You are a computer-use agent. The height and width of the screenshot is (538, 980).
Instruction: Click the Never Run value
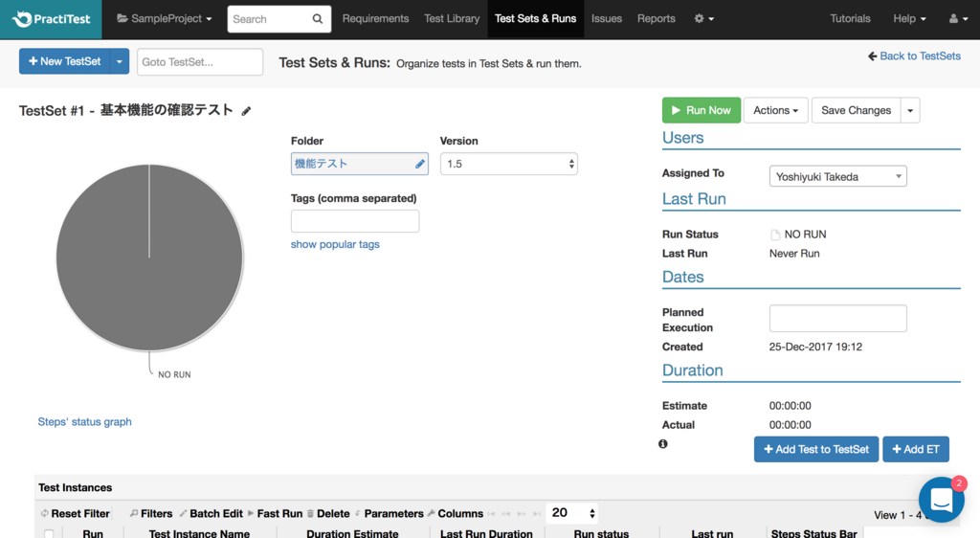click(x=794, y=254)
